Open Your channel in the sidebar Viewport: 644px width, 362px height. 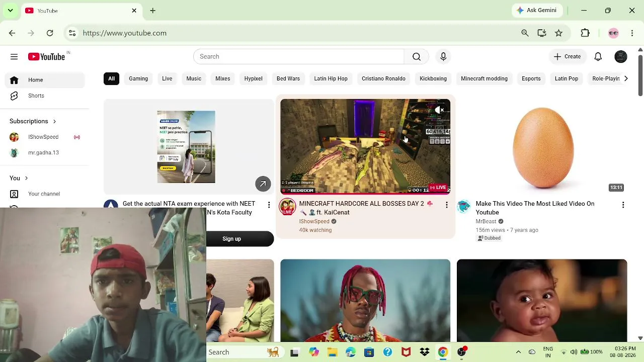pos(45,194)
